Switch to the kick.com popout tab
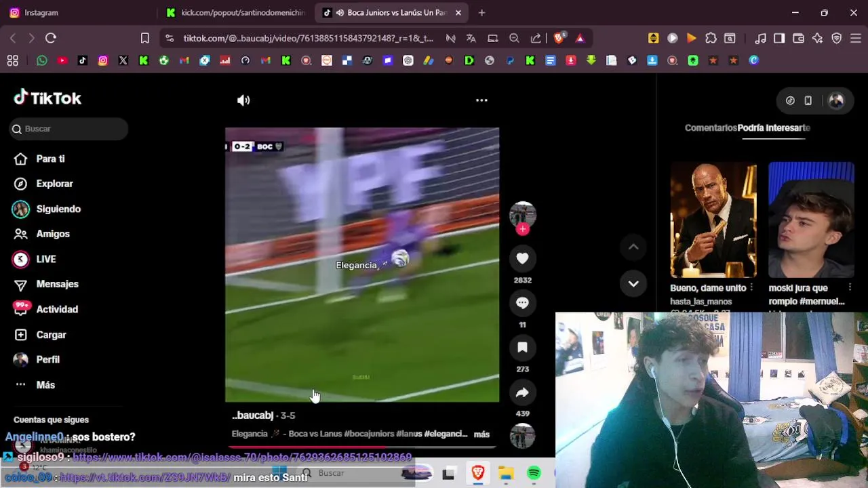868x488 pixels. 236,12
